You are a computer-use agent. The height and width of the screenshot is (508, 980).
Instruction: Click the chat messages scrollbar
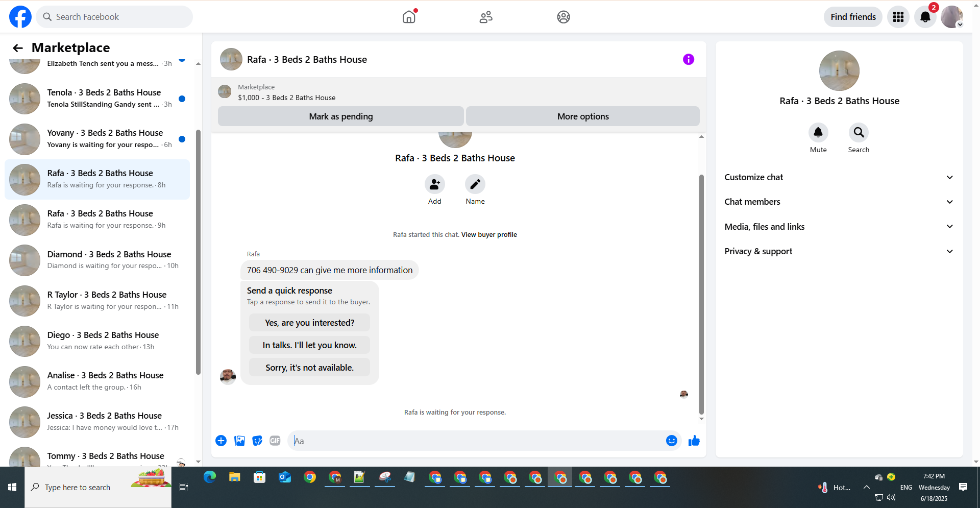(701, 294)
